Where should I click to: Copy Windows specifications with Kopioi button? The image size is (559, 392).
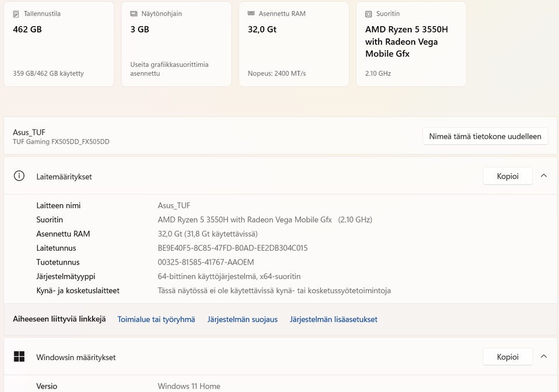click(x=507, y=357)
